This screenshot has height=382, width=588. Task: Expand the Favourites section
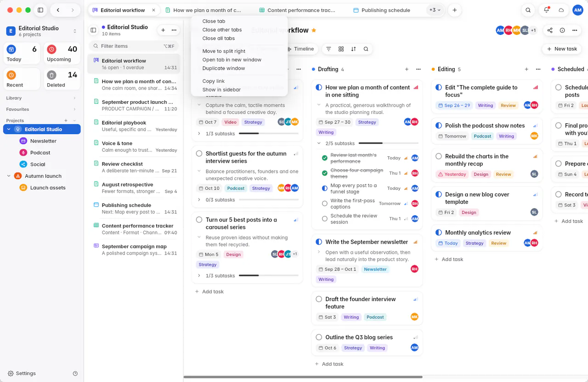pos(74,109)
